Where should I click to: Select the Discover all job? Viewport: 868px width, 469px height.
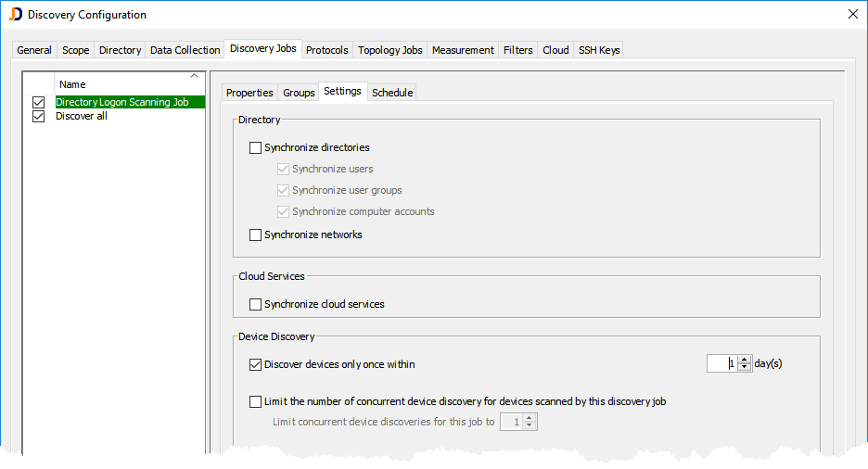82,117
